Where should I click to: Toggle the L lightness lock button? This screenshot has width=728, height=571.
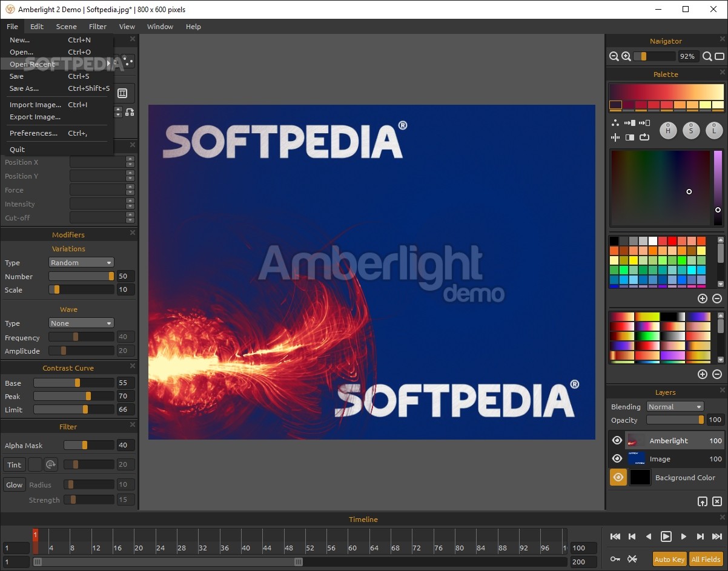click(x=714, y=130)
